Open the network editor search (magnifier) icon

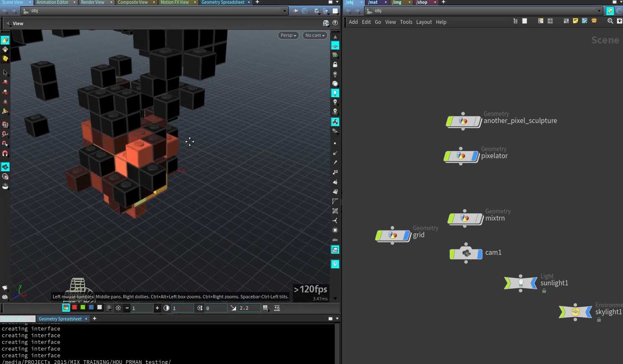coord(610,21)
